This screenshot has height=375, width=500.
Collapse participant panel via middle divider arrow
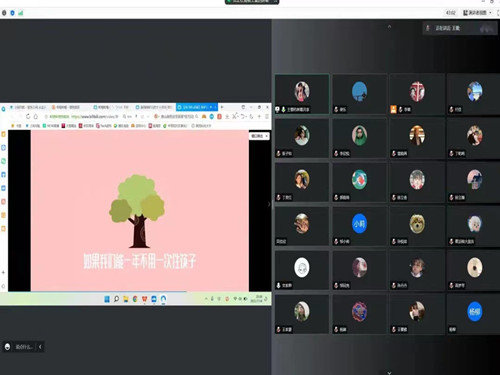pos(269,204)
